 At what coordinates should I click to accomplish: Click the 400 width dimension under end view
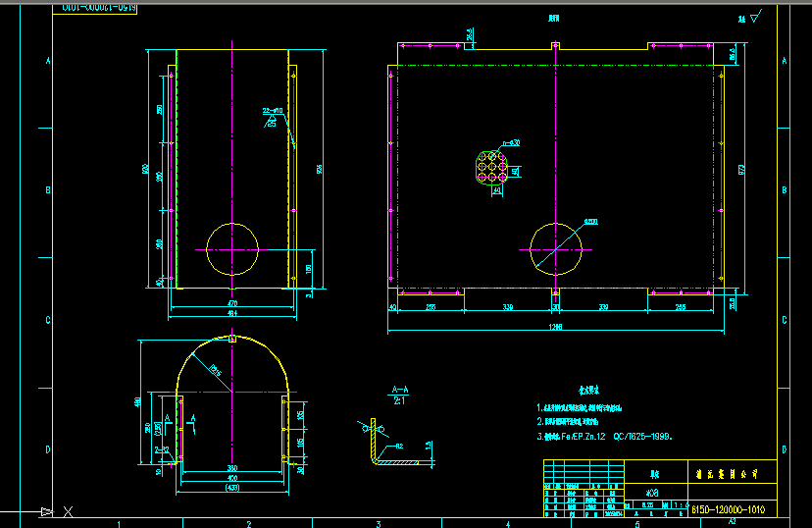231,478
